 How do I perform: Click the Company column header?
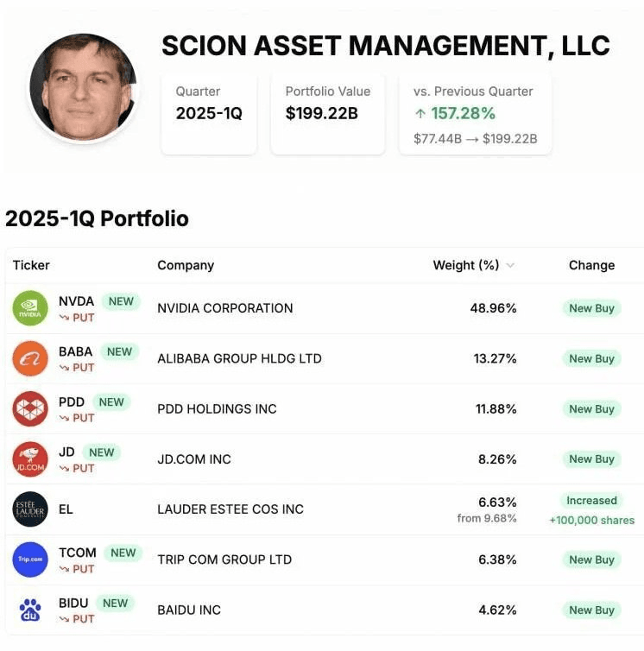pyautogui.click(x=186, y=265)
